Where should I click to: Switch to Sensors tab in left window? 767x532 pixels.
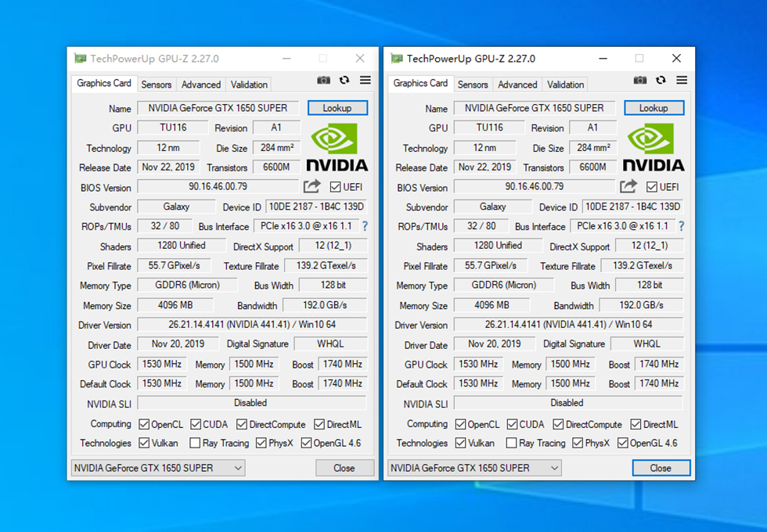point(157,84)
